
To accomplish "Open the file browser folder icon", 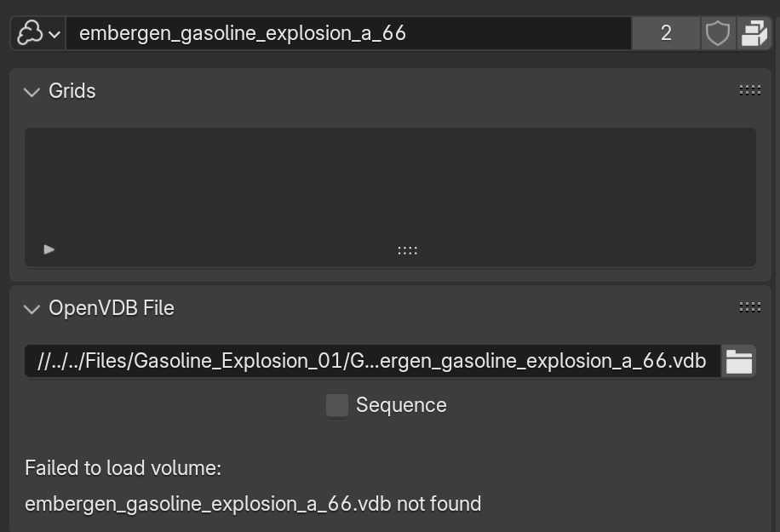I will pyautogui.click(x=738, y=362).
